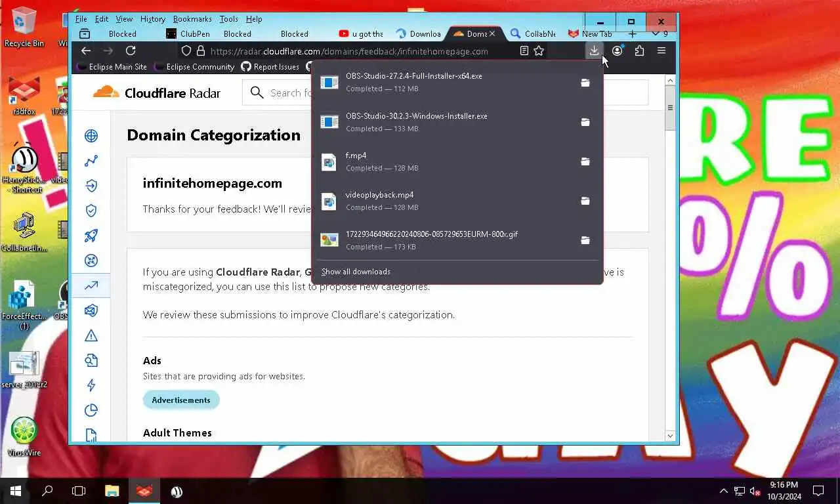
Task: Click the globe icon in Radar sidebar
Action: (91, 136)
